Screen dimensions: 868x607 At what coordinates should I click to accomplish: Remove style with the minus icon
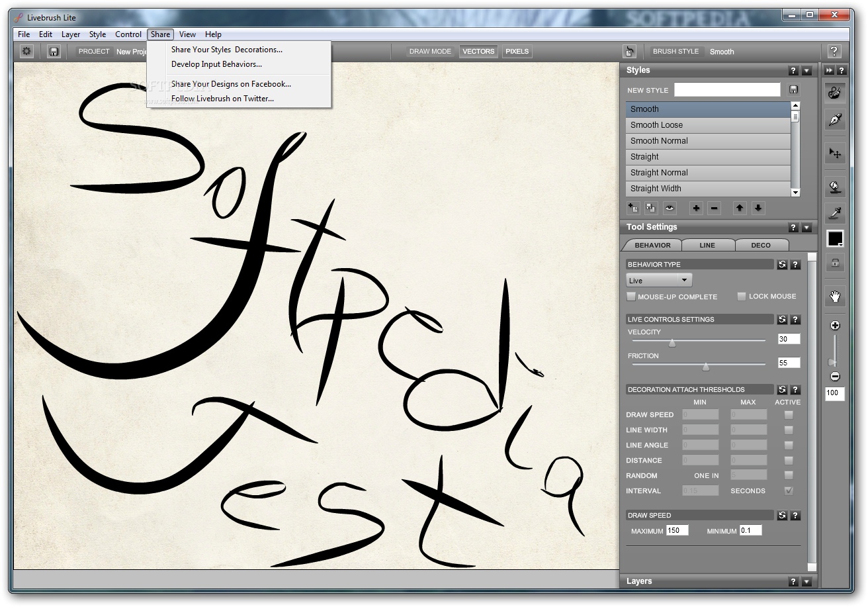(714, 208)
